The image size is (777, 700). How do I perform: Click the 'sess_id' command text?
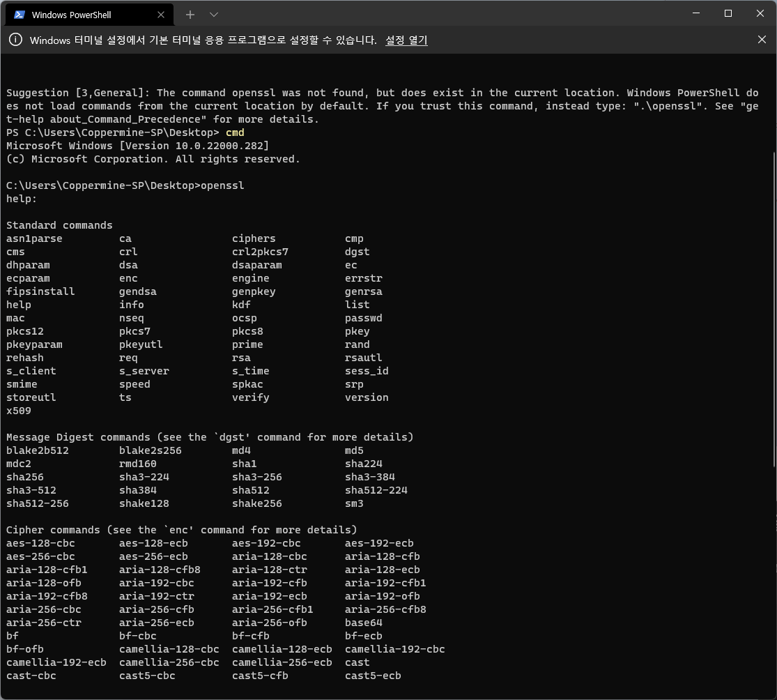pyautogui.click(x=367, y=371)
